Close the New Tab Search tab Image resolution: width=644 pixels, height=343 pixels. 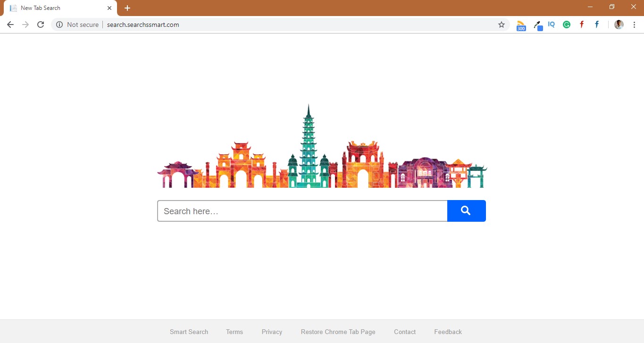(109, 8)
